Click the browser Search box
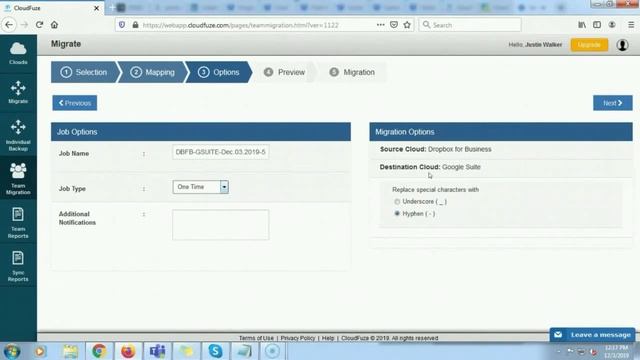640x360 pixels. pyautogui.click(x=470, y=25)
